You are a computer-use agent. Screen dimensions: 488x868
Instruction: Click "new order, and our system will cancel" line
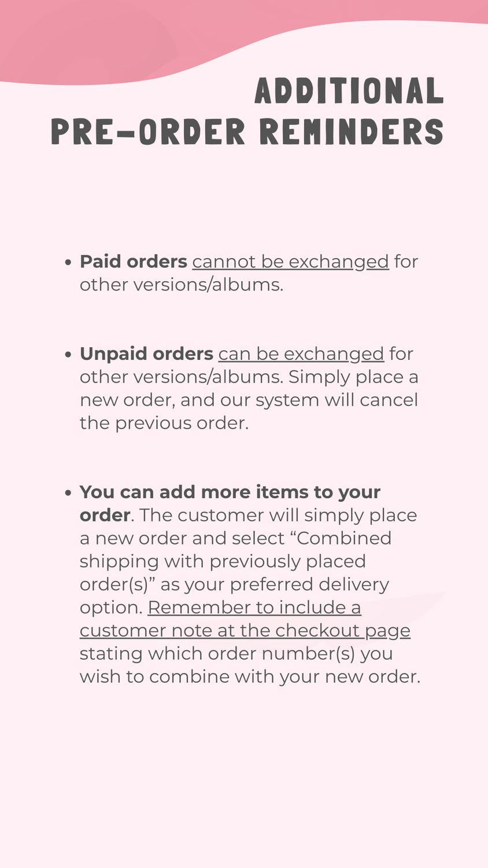coord(249,400)
